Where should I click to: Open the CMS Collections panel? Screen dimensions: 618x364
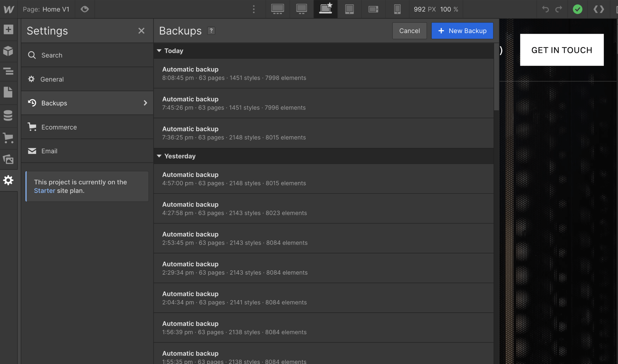[7, 115]
